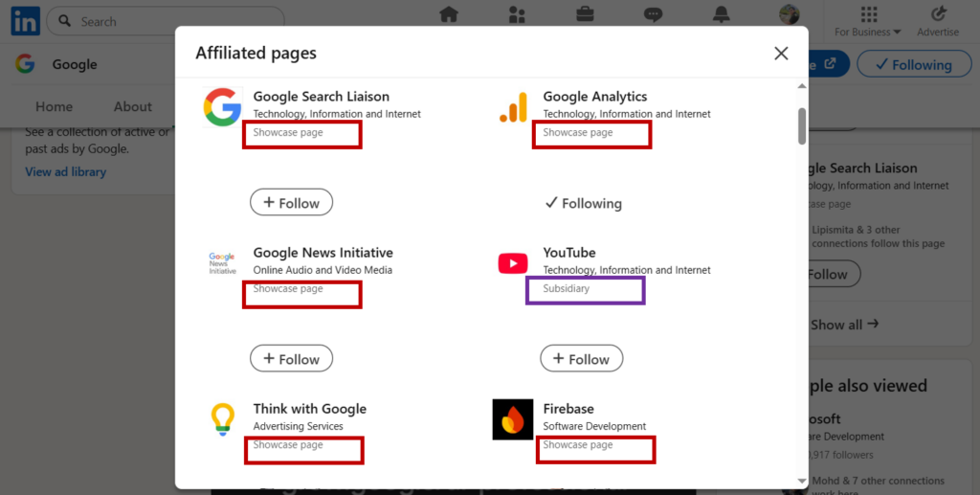Click the Google Analytics bar chart logo
This screenshot has height=495, width=980.
[513, 107]
